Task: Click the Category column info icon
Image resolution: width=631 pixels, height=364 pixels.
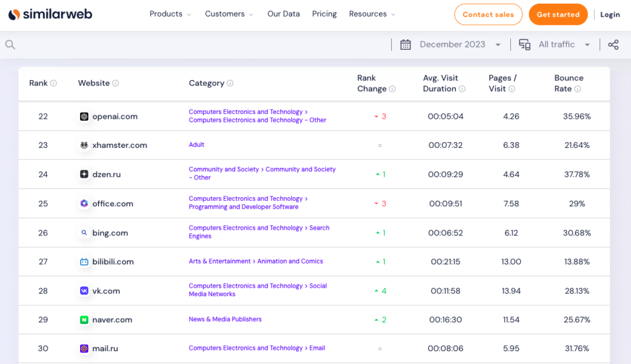Action: coord(230,83)
